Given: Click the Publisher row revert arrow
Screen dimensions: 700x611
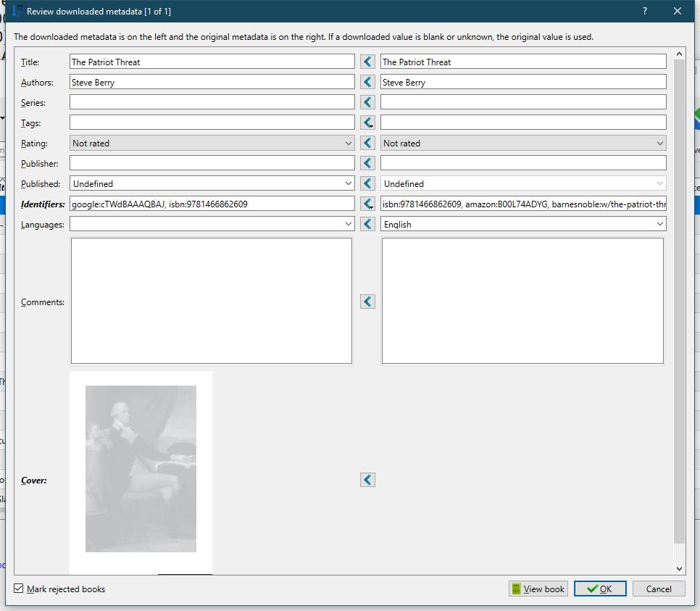Looking at the screenshot, I should (367, 163).
